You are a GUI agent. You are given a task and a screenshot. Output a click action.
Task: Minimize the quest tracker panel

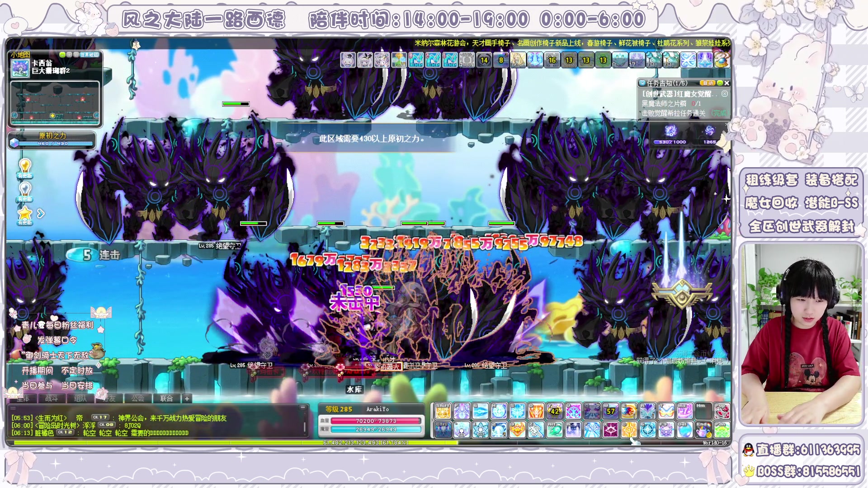[720, 83]
